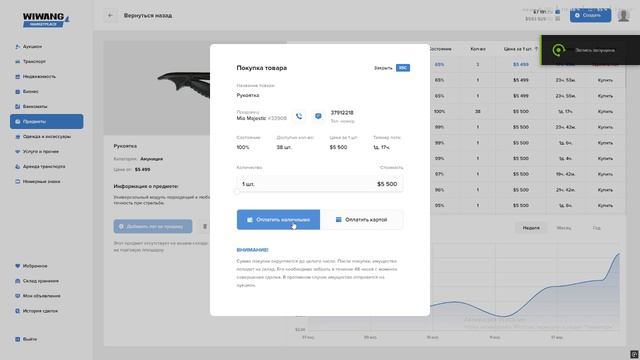Open the user avatar in header
This screenshot has height=360, width=640.
(x=623, y=16)
